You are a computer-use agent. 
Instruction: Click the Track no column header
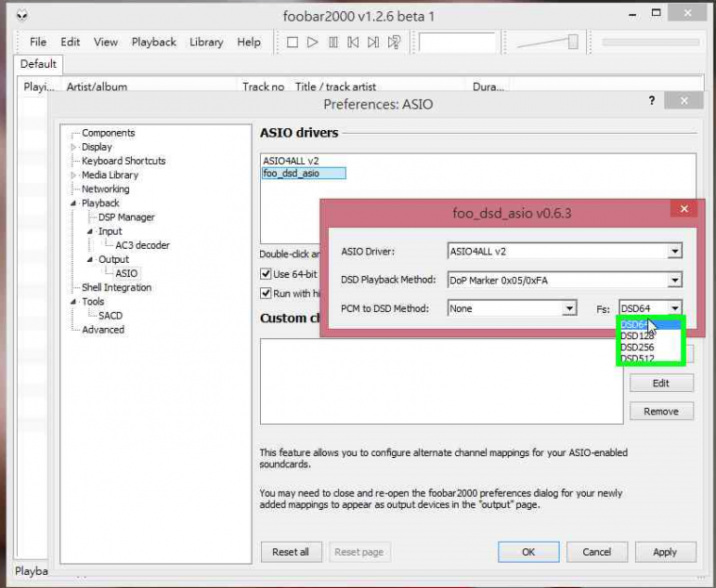(264, 86)
